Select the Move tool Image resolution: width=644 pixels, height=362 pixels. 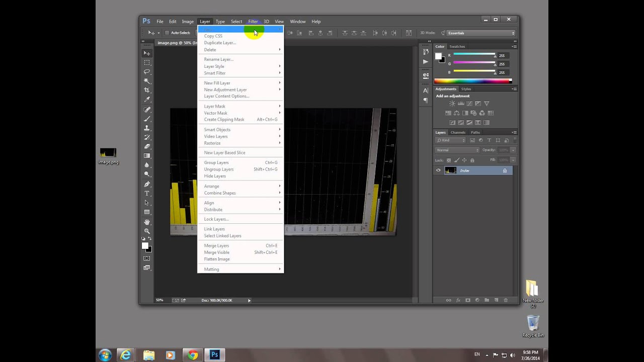147,53
